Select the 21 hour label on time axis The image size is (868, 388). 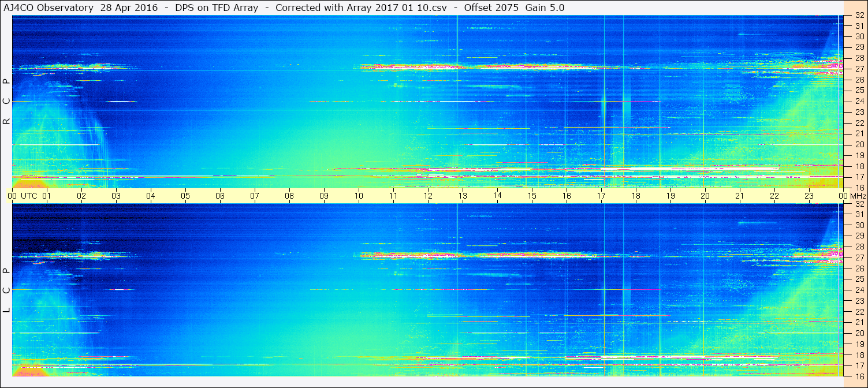[739, 196]
